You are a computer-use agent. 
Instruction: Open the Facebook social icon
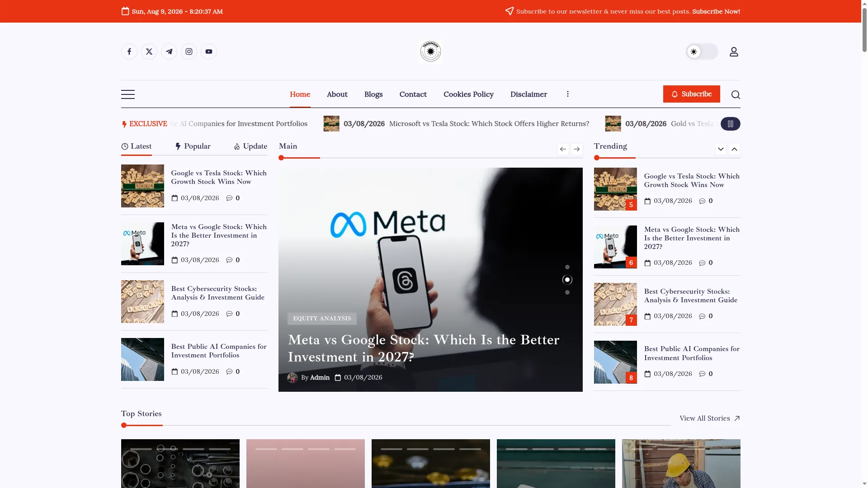[x=129, y=52]
